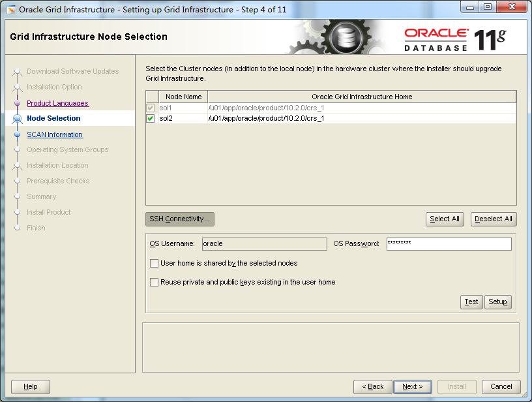The image size is (532, 402).
Task: Maximize the installer window
Action: pyautogui.click(x=488, y=7)
